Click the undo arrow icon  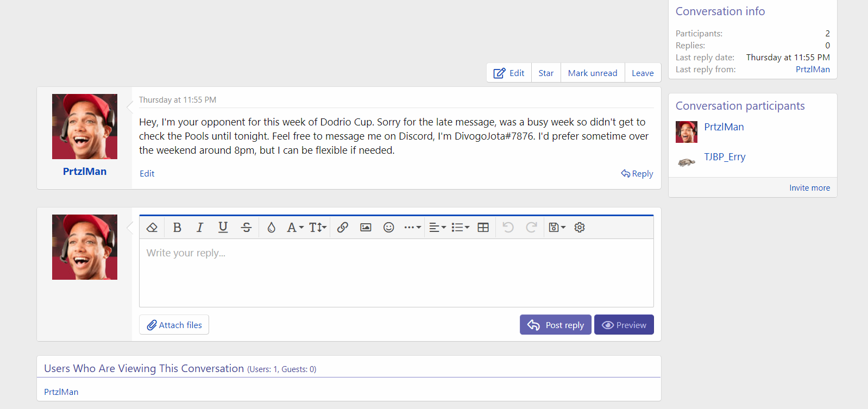click(508, 228)
